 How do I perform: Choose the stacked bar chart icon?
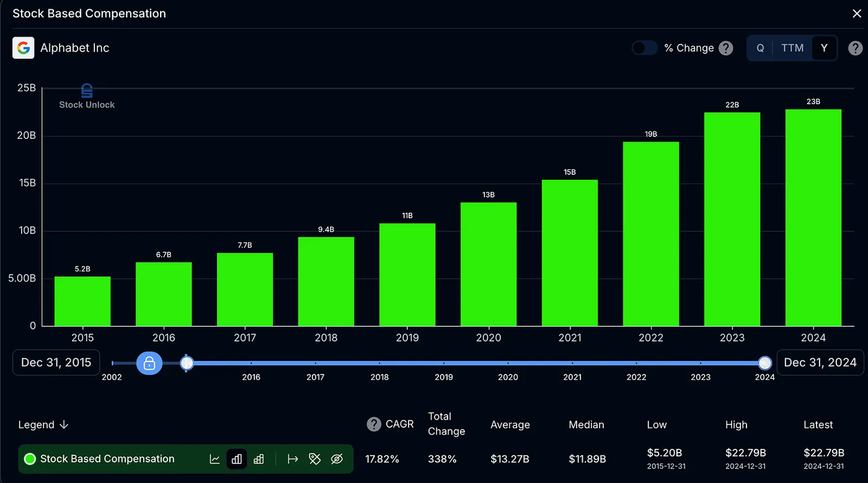point(259,459)
